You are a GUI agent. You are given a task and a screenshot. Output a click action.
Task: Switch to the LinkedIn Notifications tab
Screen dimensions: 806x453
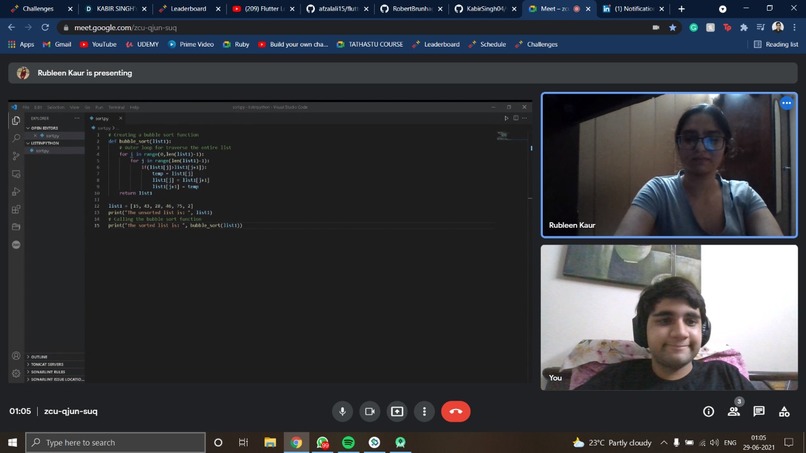point(633,9)
